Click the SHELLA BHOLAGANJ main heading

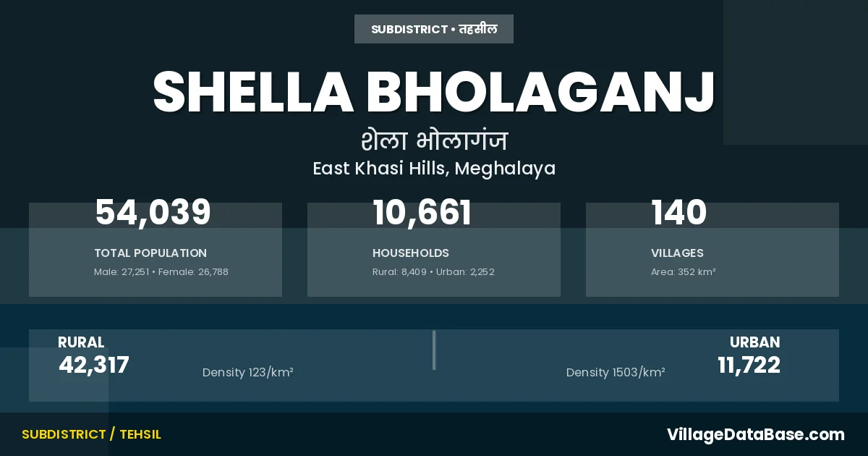(x=434, y=91)
